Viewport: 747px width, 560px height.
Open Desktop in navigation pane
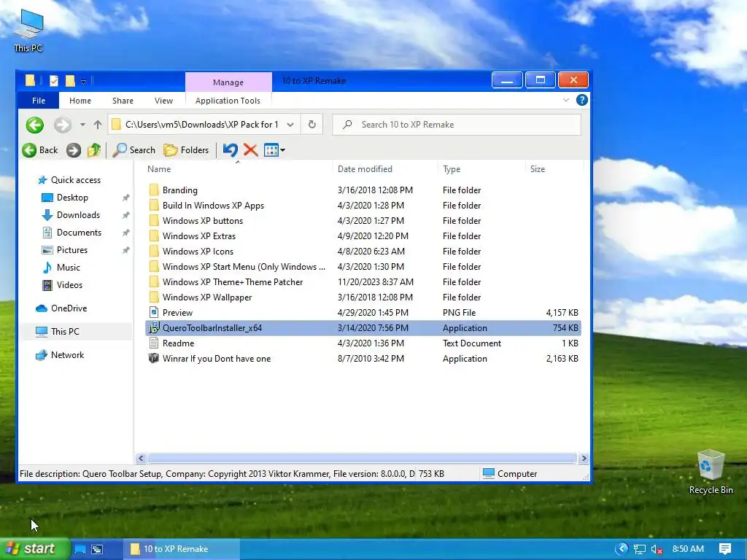tap(65, 197)
